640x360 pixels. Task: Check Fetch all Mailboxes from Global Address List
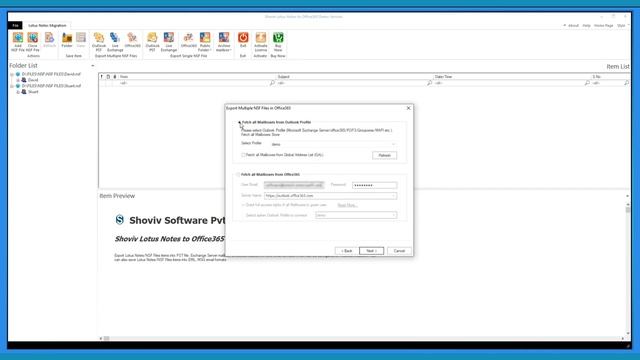pos(244,155)
